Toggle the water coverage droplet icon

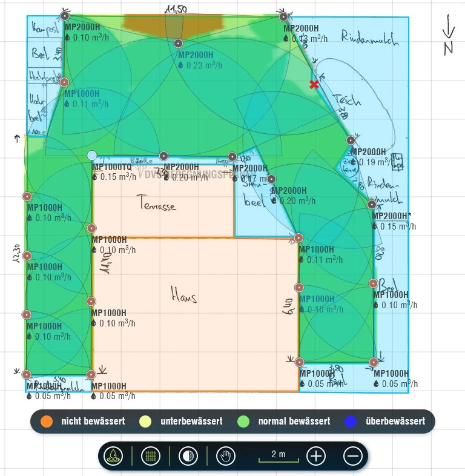(x=113, y=456)
